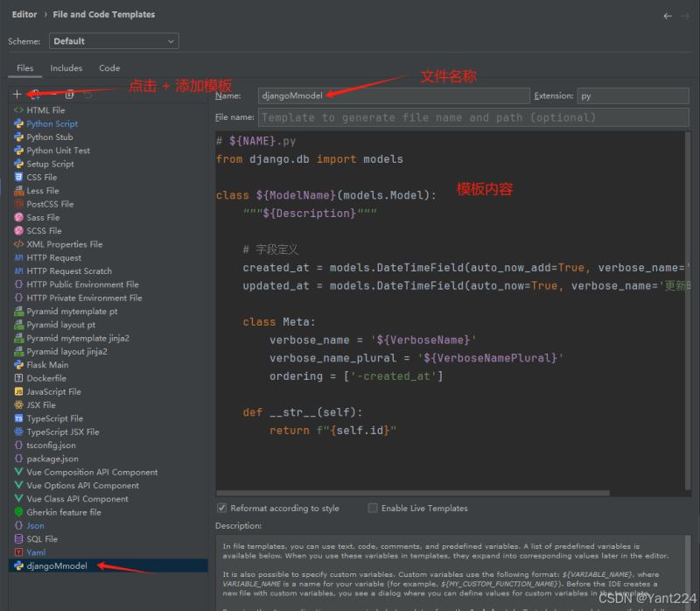Click the Python Script template icon

(x=18, y=123)
